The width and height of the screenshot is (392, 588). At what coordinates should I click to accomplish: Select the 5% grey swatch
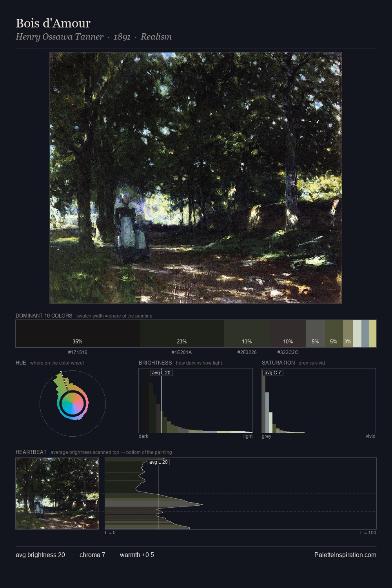tap(315, 334)
